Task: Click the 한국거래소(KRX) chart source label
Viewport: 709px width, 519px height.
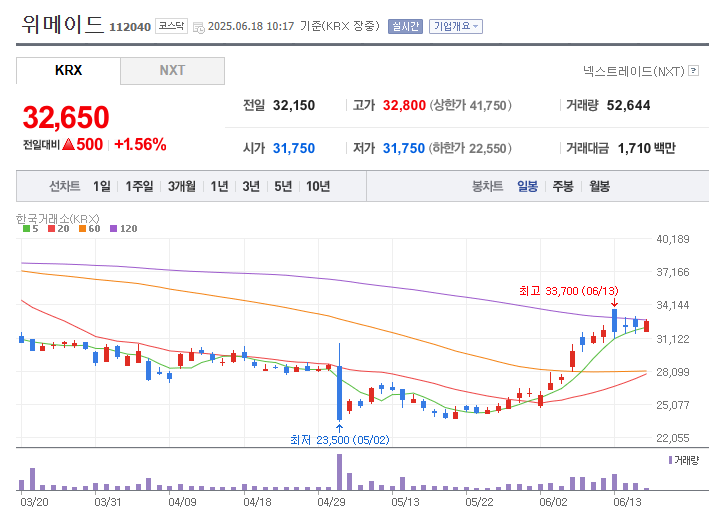Action: [58, 219]
